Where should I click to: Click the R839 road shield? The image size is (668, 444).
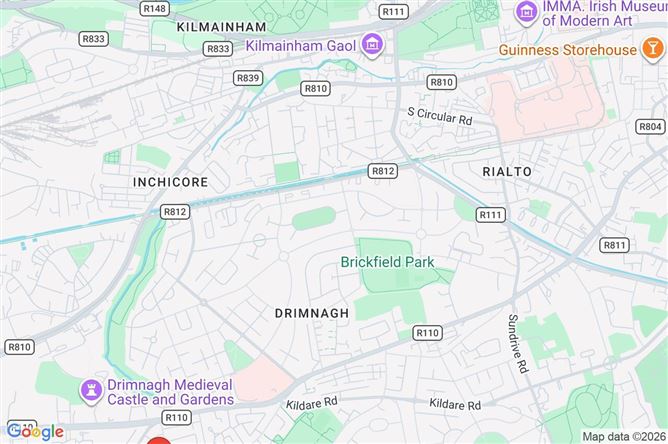[248, 78]
